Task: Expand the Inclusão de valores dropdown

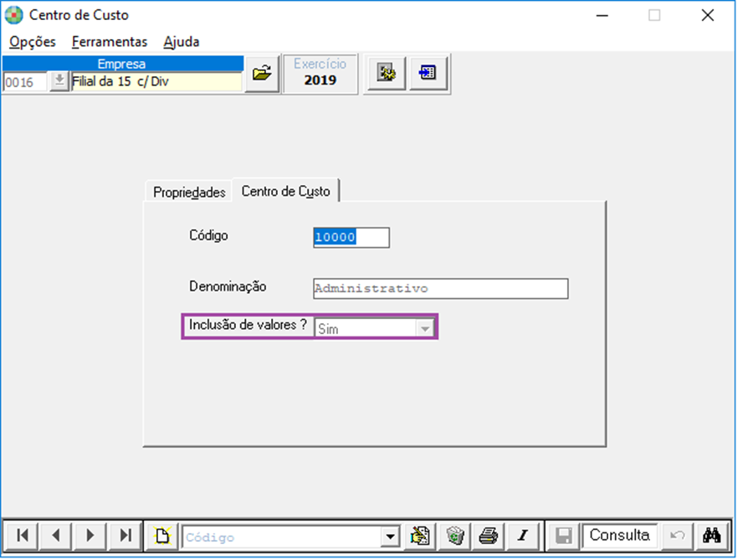Action: [424, 328]
